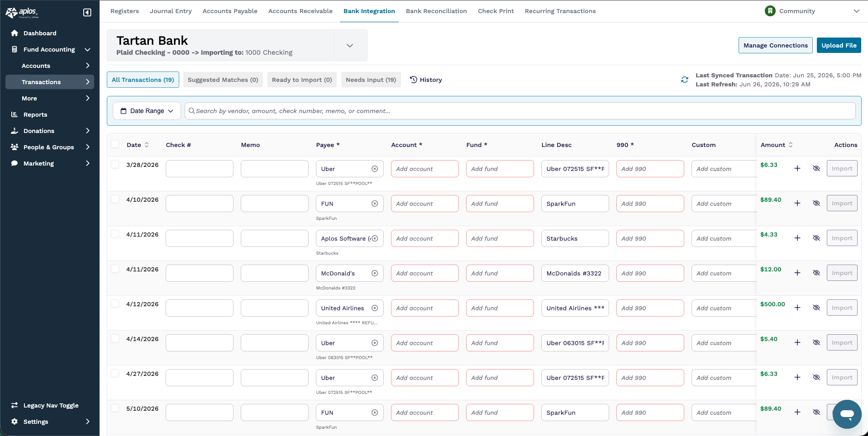Open Dashboard from home icon

pos(14,33)
